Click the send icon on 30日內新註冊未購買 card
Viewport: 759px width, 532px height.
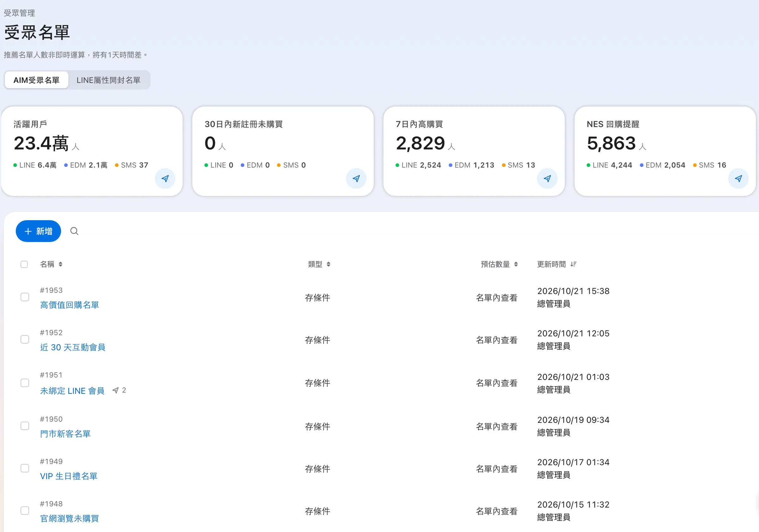[356, 178]
